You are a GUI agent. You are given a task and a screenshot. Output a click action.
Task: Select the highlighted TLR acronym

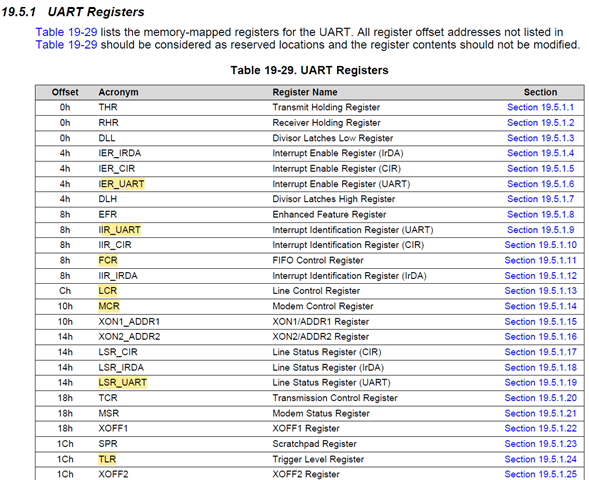107,459
